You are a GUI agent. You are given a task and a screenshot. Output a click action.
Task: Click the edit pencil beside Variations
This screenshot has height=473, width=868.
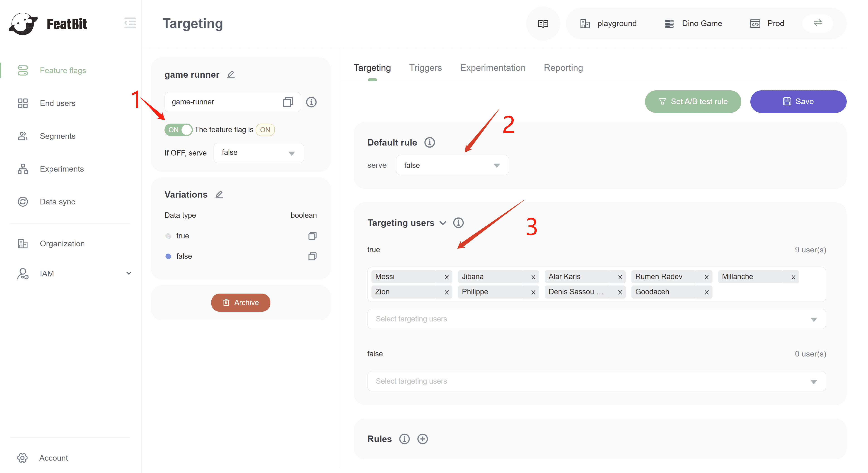[x=219, y=195]
